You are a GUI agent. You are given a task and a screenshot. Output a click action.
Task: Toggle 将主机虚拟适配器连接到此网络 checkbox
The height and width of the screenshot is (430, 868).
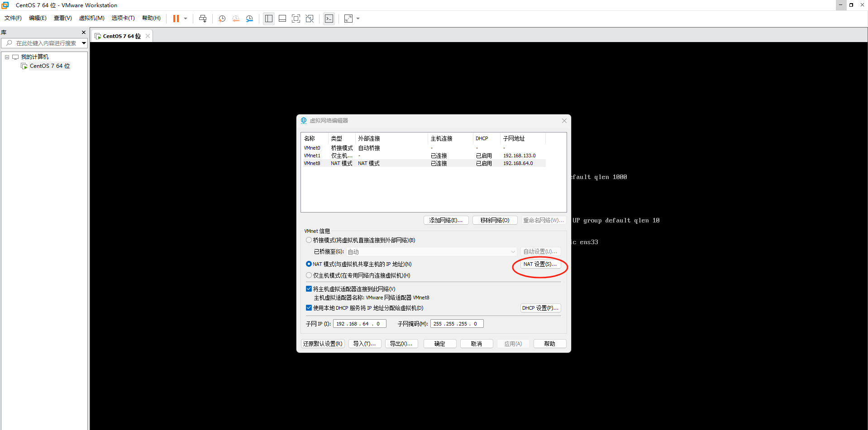pyautogui.click(x=309, y=289)
